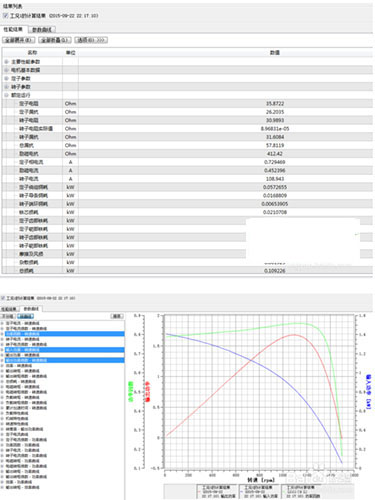Select the 定子相电流 row

click(187, 162)
